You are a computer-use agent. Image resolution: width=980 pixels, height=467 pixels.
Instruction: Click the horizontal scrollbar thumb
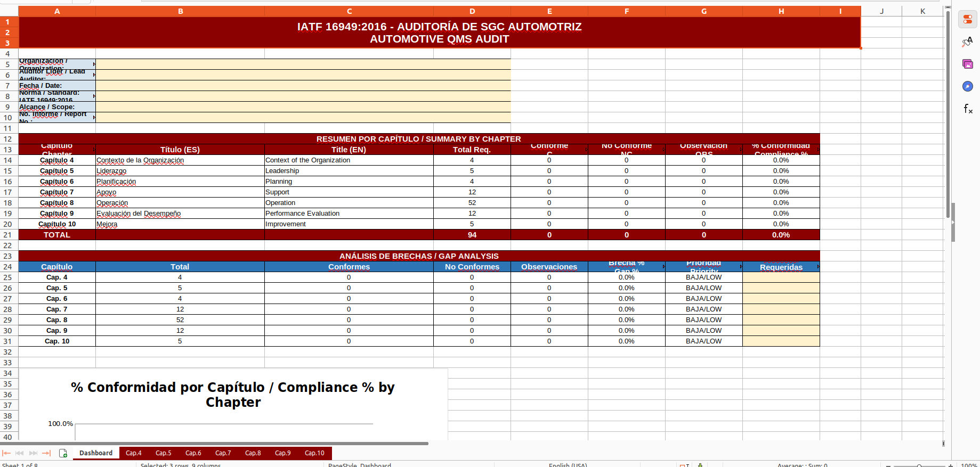(214, 443)
